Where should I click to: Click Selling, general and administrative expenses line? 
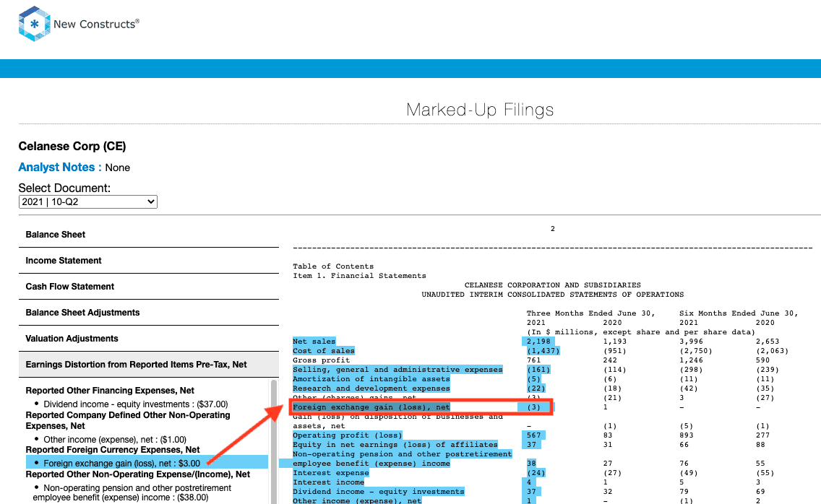397,370
